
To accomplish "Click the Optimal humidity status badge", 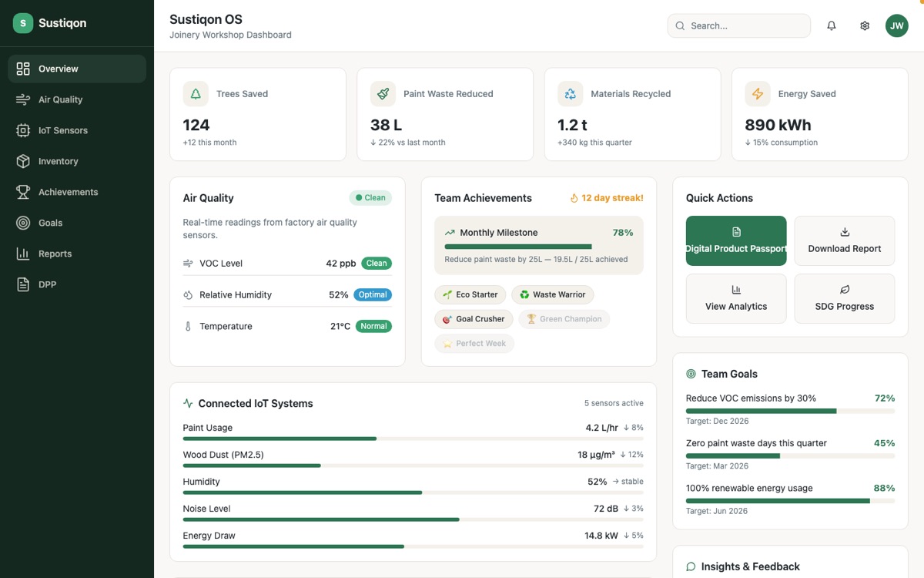I will 373,295.
